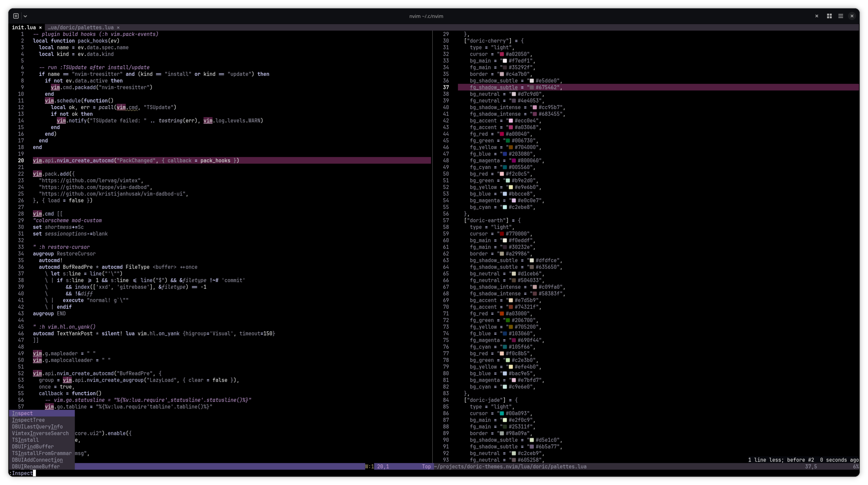Screen dimensions: 868x485
Task: Click the doric-earth fg_cyan #105f66 swatch
Action: [505, 347]
